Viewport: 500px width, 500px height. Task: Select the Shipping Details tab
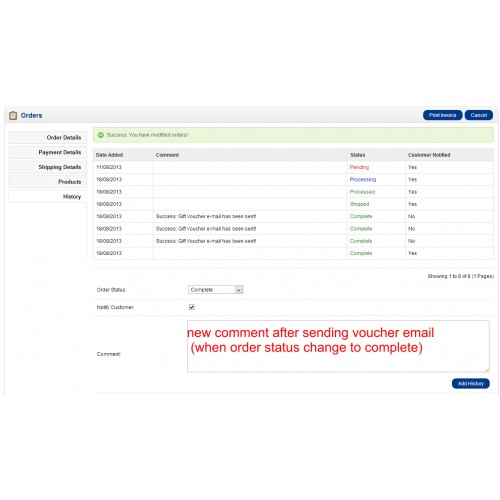tap(47, 167)
